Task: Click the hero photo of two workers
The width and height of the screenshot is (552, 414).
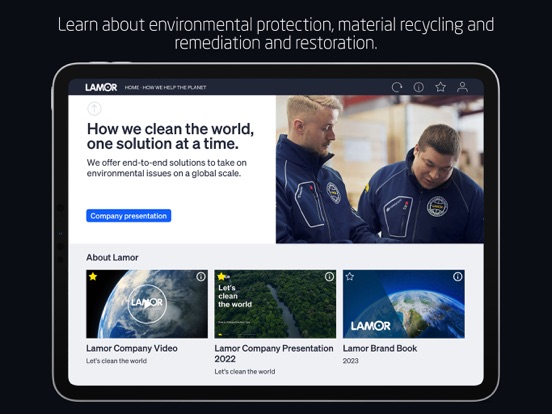Action: [x=380, y=169]
